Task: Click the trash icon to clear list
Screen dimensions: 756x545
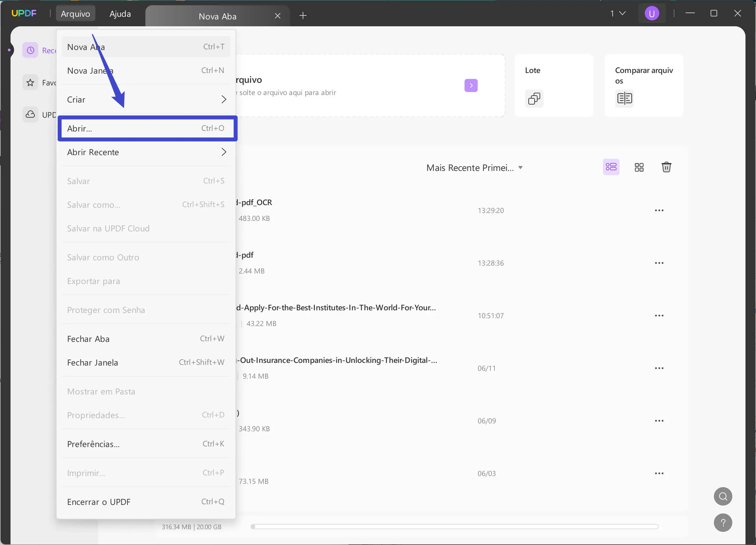Action: click(x=666, y=167)
